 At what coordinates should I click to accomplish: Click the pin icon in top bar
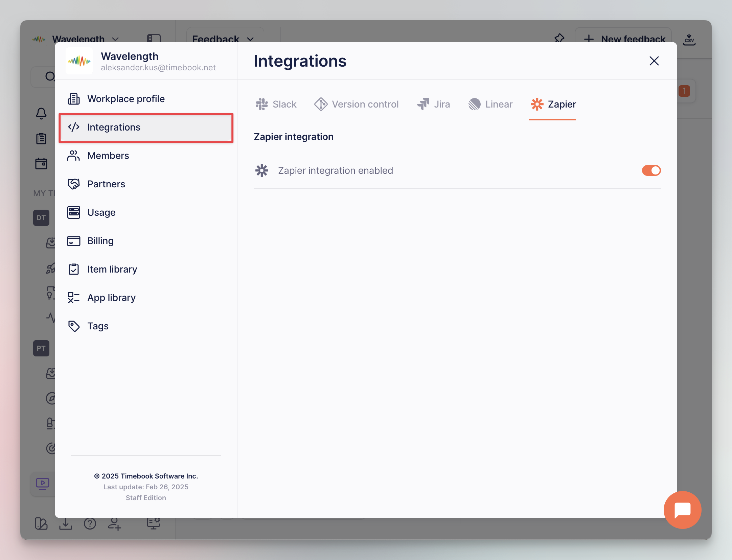(559, 38)
